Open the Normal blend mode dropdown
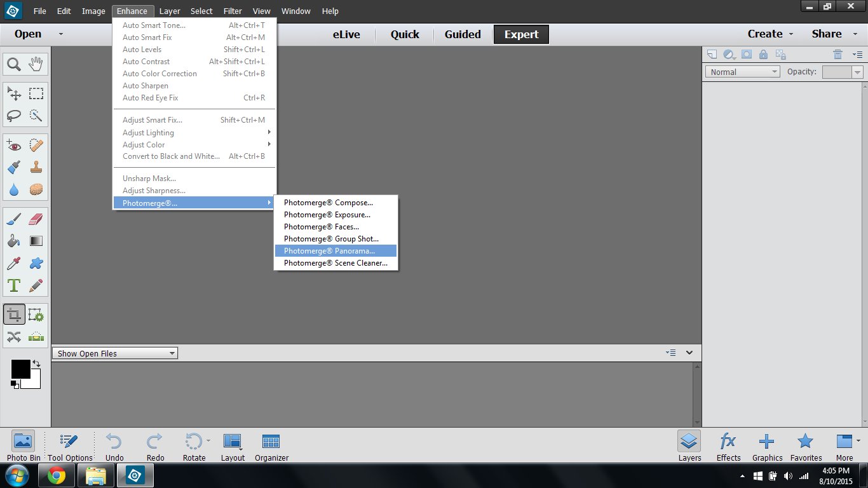868x488 pixels. click(742, 72)
